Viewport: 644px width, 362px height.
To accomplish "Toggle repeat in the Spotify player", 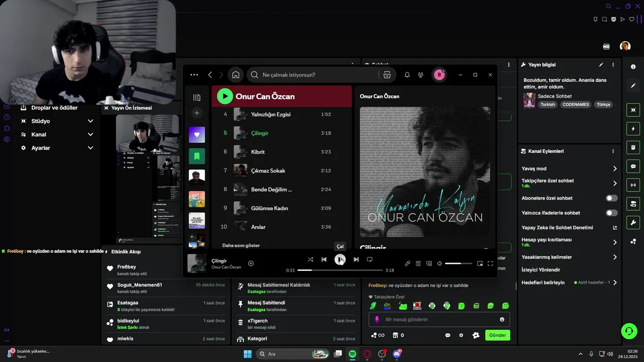I will (x=370, y=259).
